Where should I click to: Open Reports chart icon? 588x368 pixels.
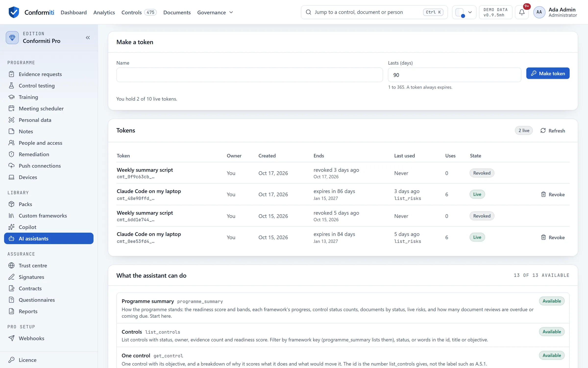pos(11,311)
